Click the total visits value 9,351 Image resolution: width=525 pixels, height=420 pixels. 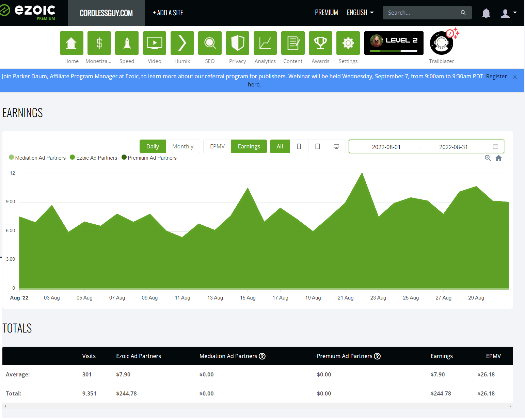click(89, 393)
